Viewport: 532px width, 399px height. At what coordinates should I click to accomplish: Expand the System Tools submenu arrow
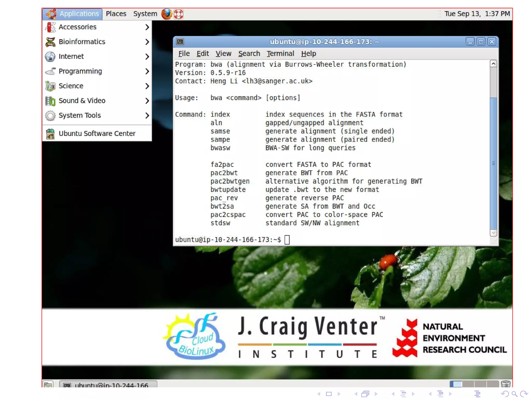147,115
